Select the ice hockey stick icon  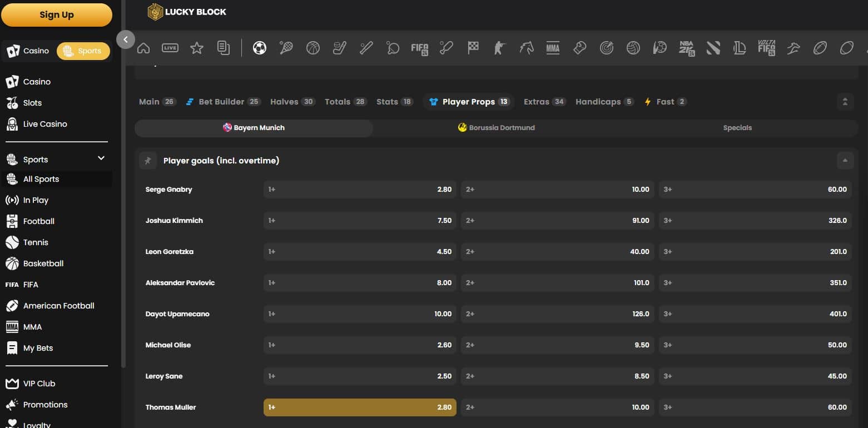click(340, 48)
